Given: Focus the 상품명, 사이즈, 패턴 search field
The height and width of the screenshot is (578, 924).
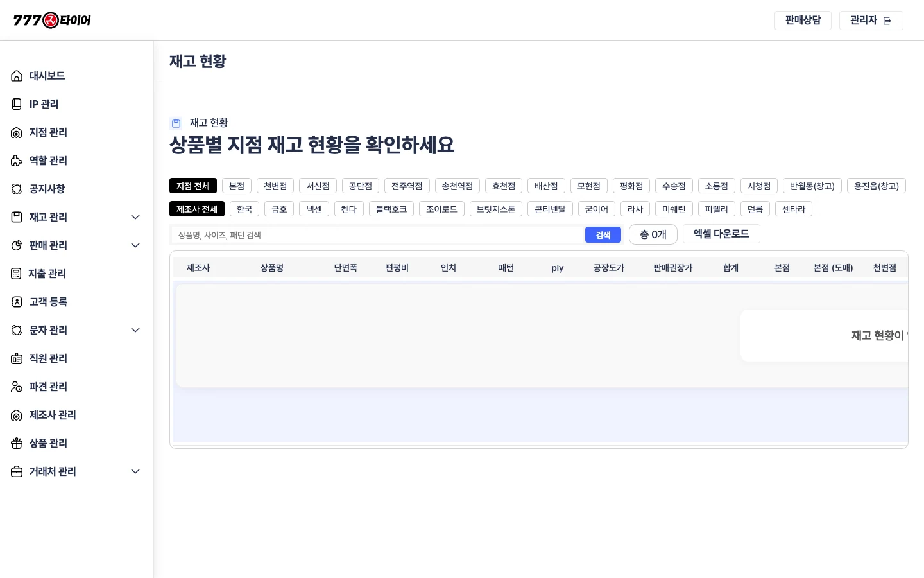Looking at the screenshot, I should (377, 235).
